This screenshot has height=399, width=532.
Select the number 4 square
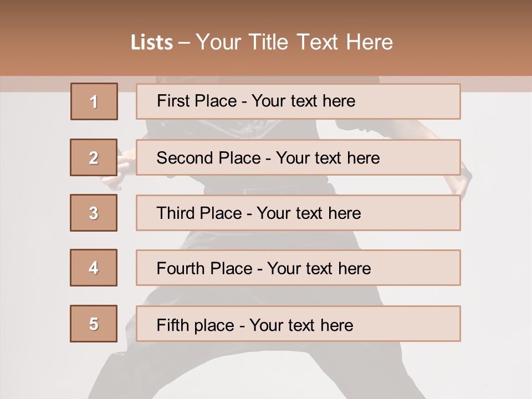94,268
